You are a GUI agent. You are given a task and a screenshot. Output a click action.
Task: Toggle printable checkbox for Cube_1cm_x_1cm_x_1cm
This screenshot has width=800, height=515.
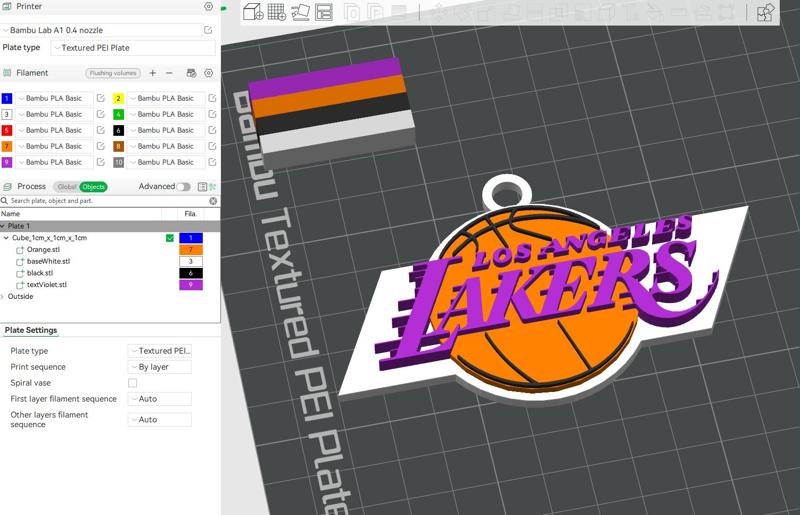[170, 238]
